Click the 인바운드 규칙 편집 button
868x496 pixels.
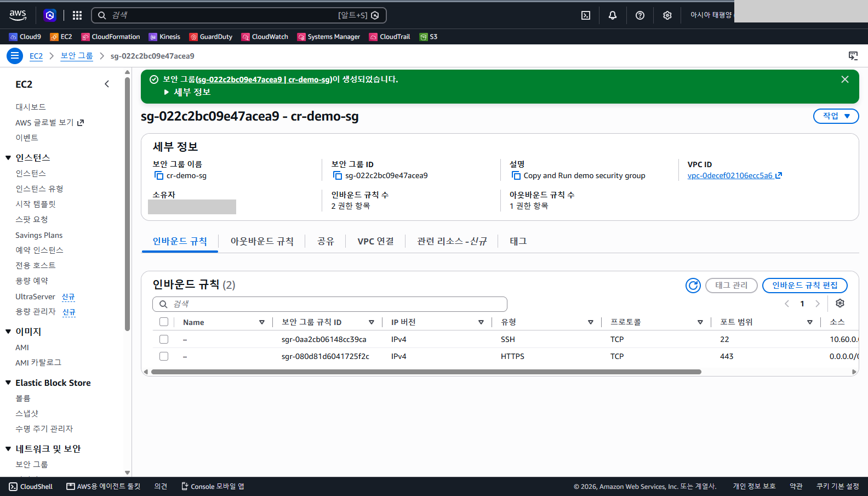(x=805, y=286)
